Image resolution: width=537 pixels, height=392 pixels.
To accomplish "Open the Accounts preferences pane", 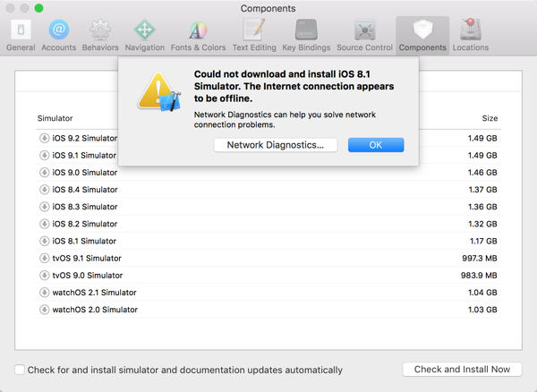I will [59, 34].
